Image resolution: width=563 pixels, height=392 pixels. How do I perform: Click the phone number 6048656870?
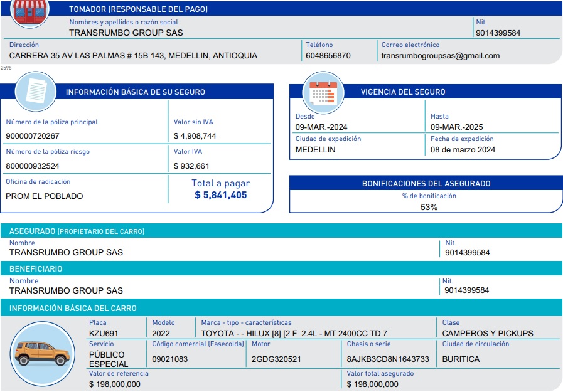[328, 55]
